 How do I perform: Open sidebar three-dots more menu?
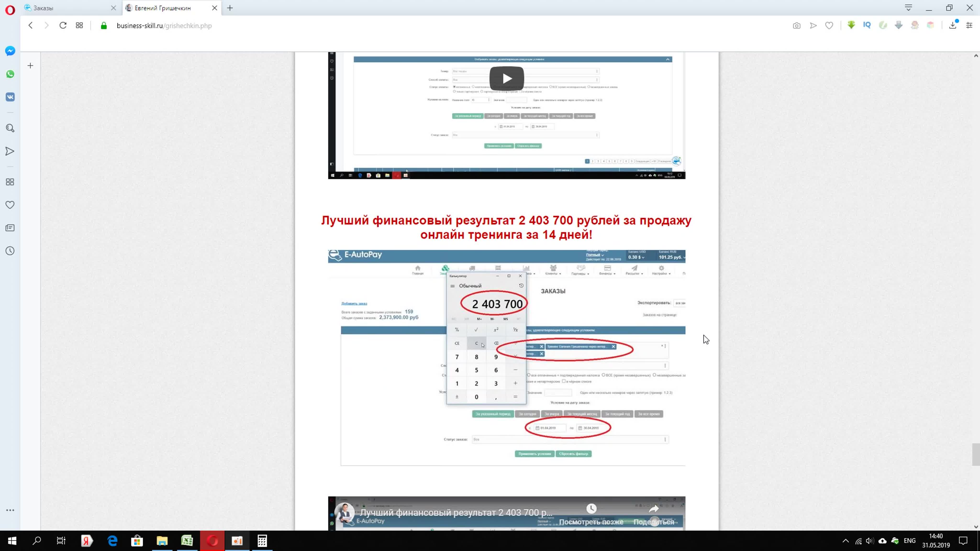10,510
